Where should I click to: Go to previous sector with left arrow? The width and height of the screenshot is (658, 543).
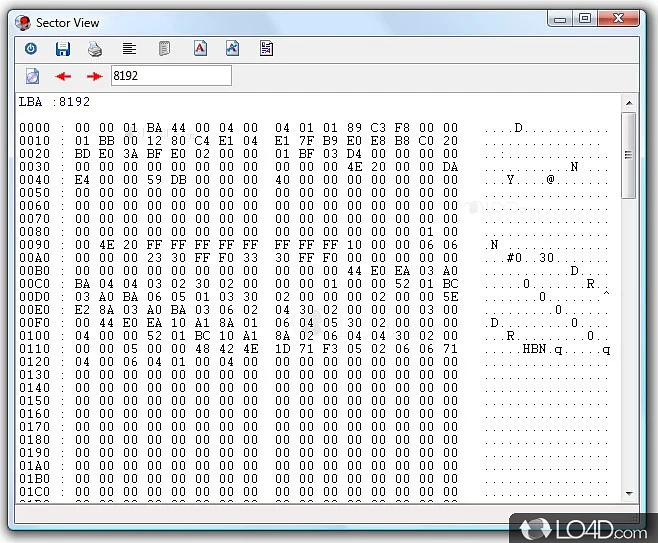click(63, 76)
